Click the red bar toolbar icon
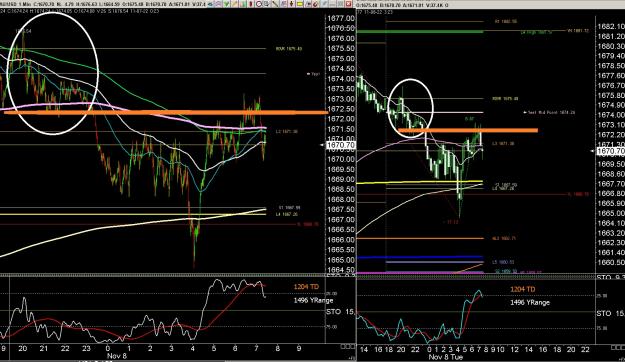The width and height of the screenshot is (625, 362). pos(251,4)
